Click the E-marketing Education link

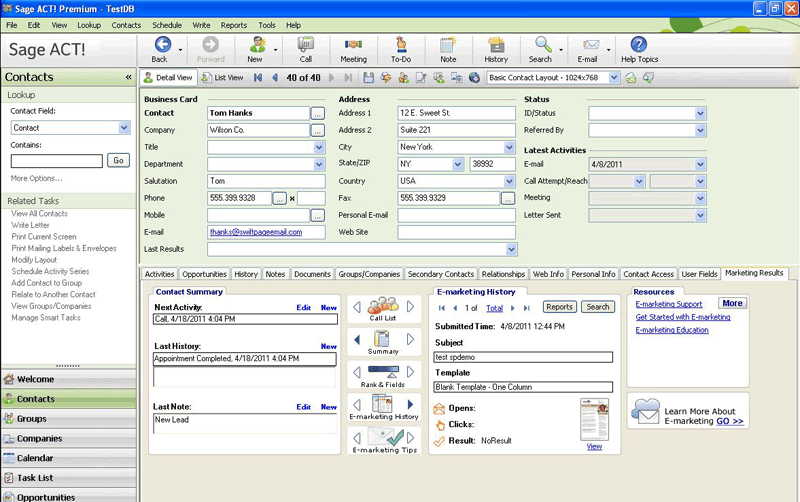pos(672,330)
